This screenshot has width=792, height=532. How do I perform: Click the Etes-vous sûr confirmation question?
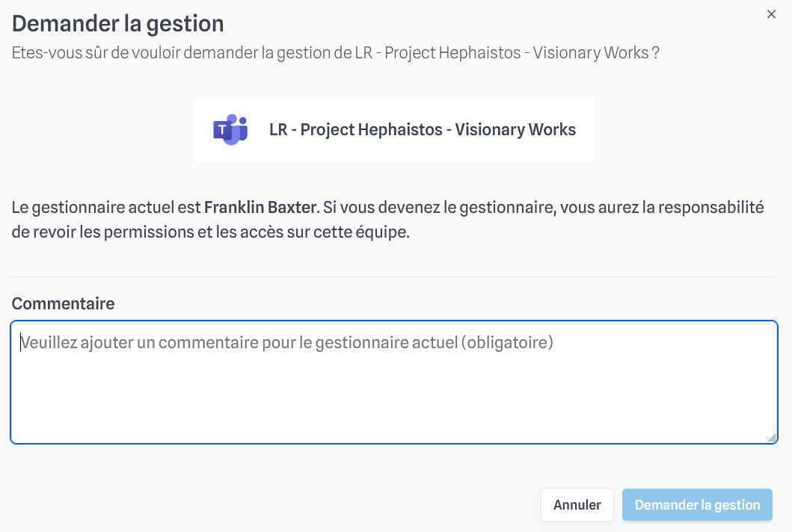coord(335,52)
